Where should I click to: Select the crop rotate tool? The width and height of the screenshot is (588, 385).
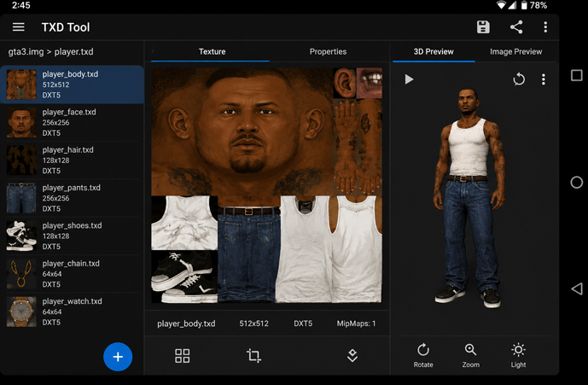coord(253,356)
